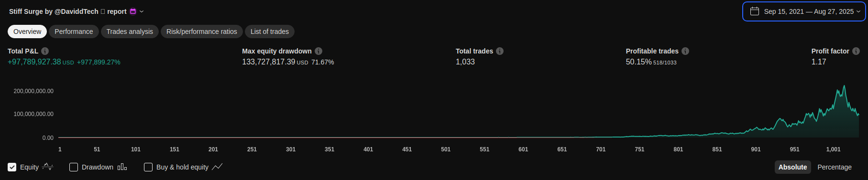Switch the chart to Percentage mode

tap(835, 167)
